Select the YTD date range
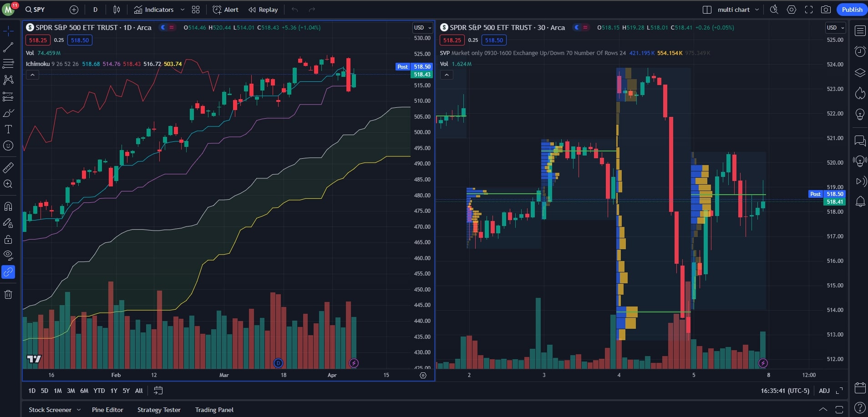 tap(99, 391)
